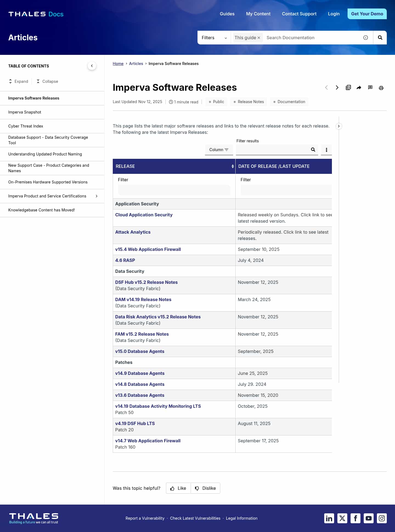Like this topic

click(178, 488)
